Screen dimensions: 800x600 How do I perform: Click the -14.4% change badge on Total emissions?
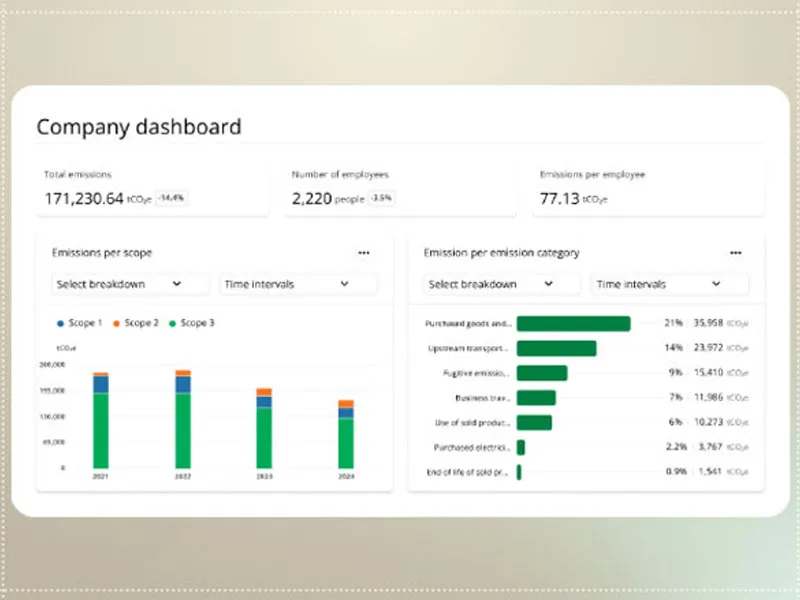tap(173, 198)
